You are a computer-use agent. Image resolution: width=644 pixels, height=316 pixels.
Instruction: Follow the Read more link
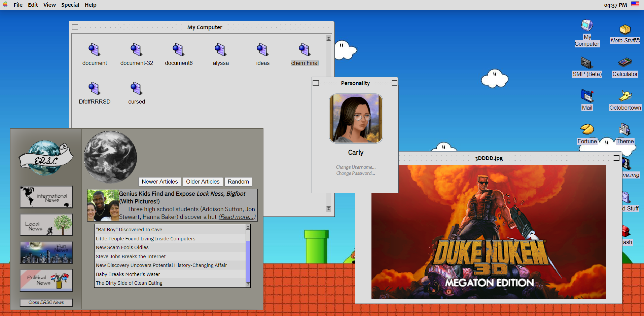(237, 217)
